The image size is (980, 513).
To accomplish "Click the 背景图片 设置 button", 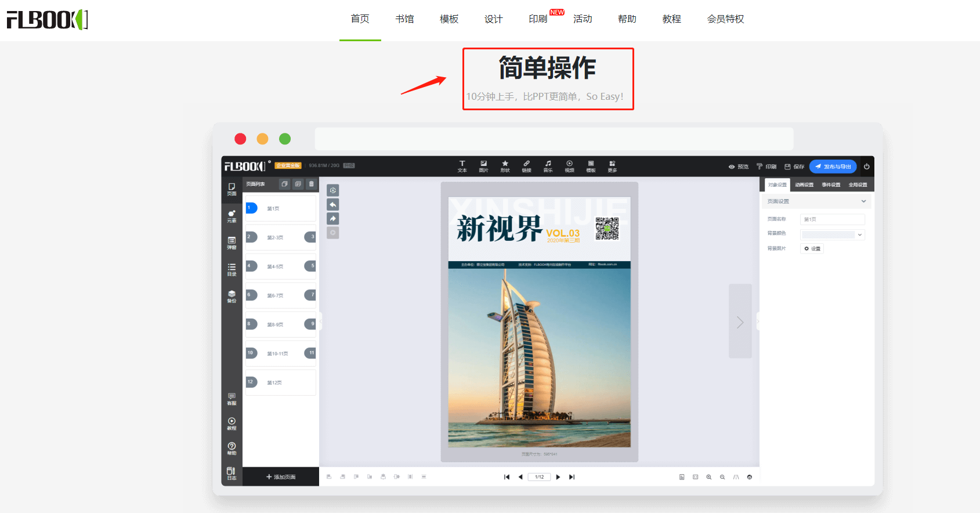I will (812, 248).
